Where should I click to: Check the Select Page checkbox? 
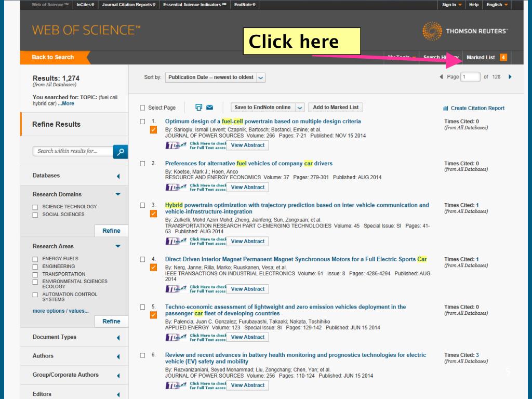click(142, 108)
